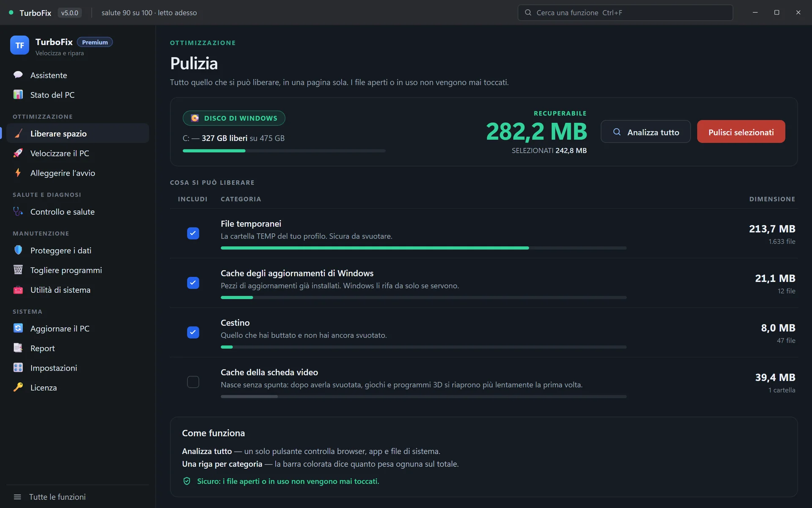
Task: Click the red Pulisci selezionati button
Action: click(741, 132)
